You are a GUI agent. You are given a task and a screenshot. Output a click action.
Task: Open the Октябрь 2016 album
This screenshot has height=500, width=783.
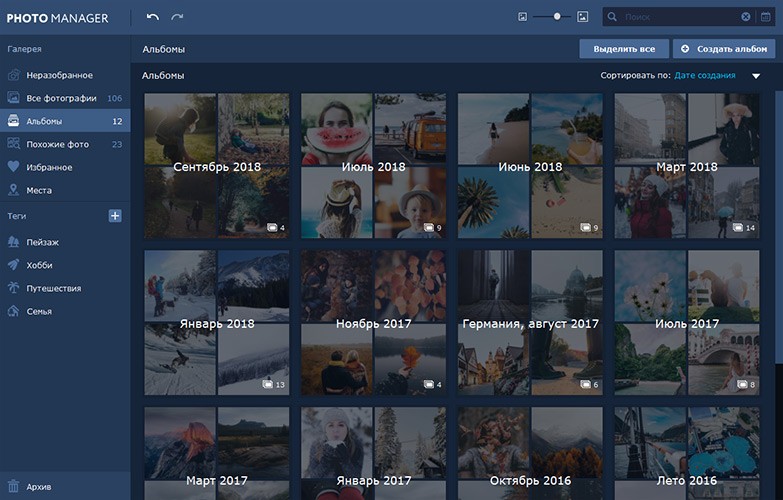pos(530,454)
